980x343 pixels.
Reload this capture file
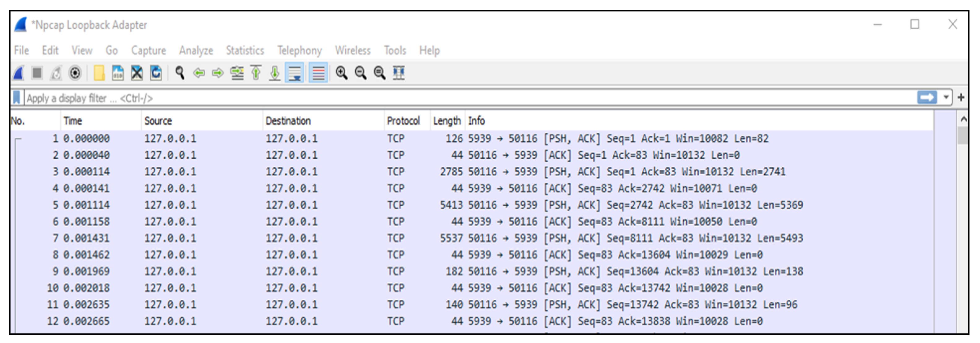click(x=156, y=73)
